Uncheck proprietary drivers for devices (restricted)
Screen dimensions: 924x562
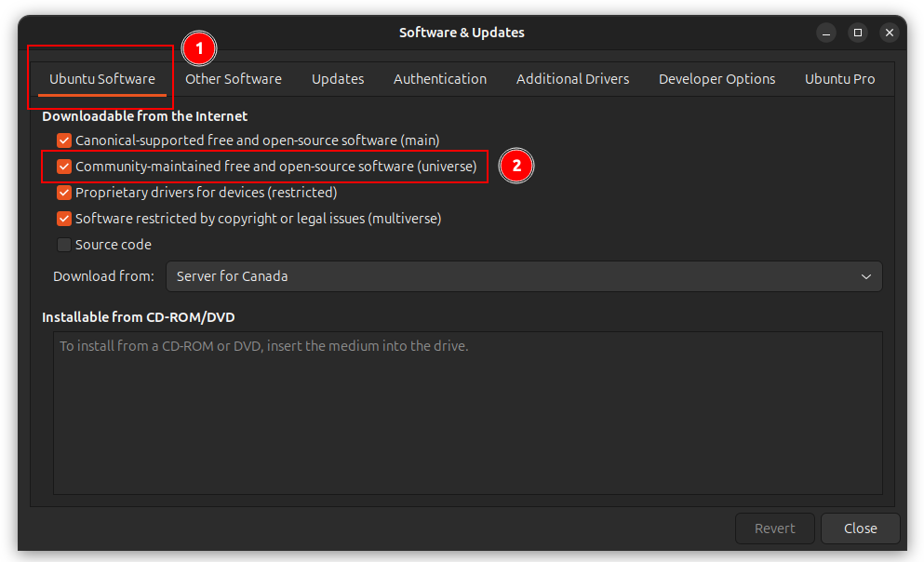click(63, 193)
